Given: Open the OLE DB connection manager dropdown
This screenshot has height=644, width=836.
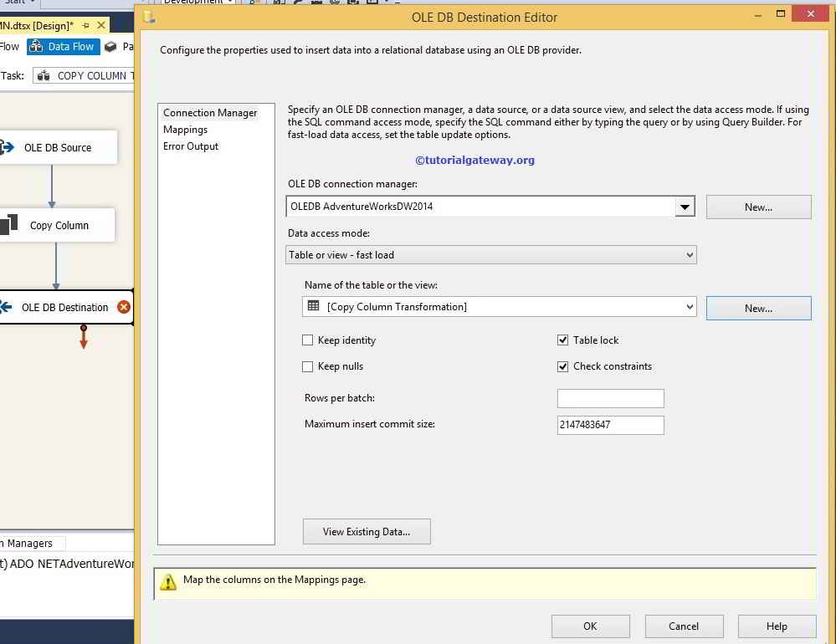Looking at the screenshot, I should point(685,207).
